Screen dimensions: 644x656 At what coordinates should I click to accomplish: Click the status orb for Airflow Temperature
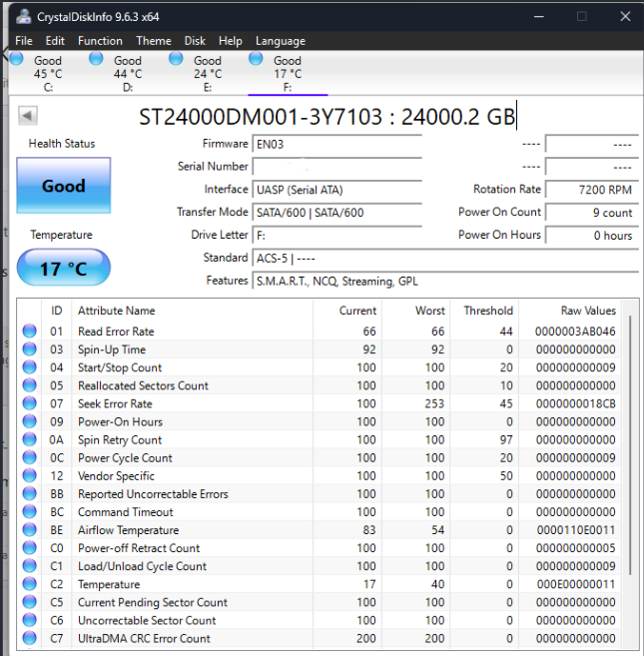29,529
